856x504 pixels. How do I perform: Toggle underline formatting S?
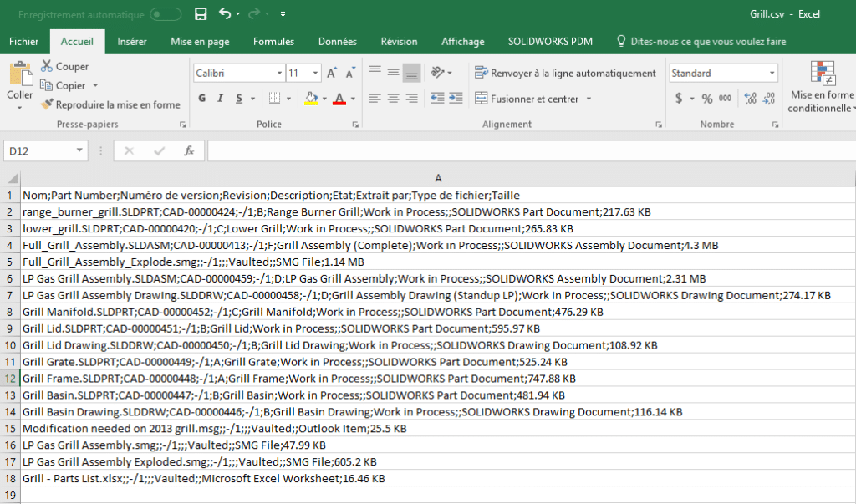tap(239, 99)
